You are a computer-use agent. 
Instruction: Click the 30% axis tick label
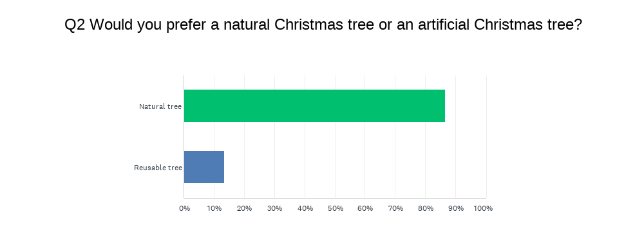[274, 208]
